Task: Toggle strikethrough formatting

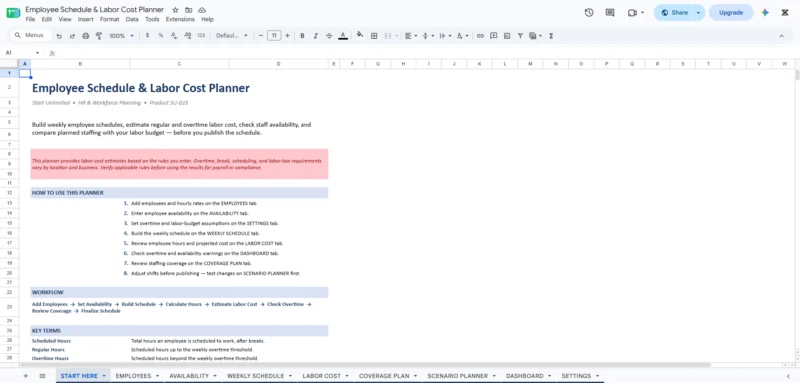Action: coord(329,36)
